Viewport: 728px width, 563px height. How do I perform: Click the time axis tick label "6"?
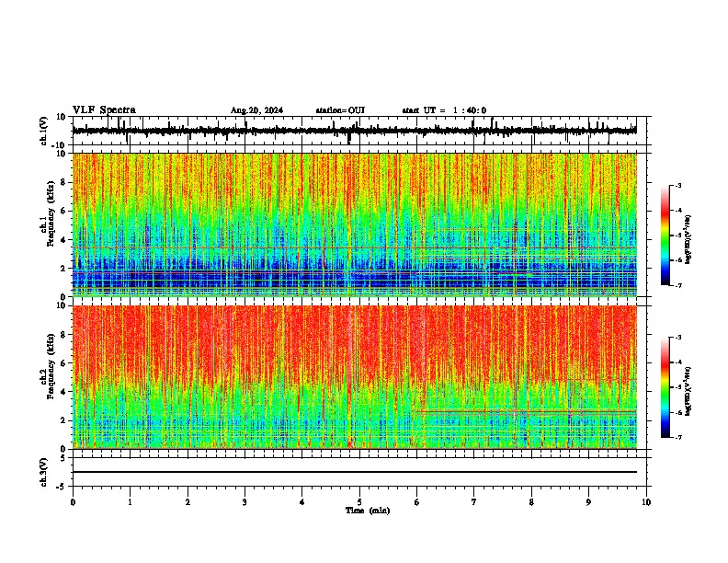[x=417, y=502]
